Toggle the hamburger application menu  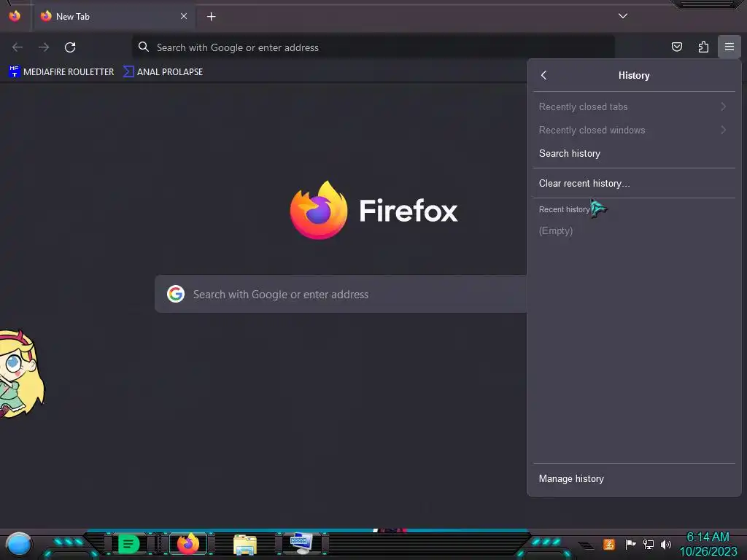[729, 47]
